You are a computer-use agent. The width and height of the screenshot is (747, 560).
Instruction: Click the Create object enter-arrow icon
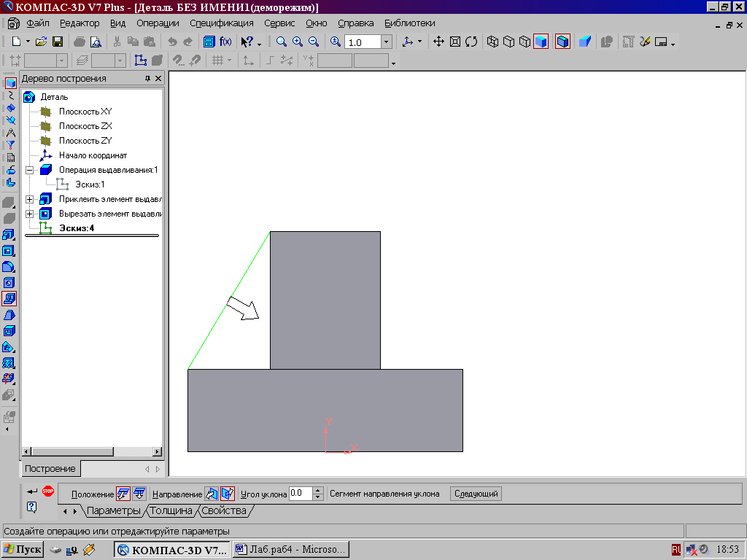pos(32,491)
